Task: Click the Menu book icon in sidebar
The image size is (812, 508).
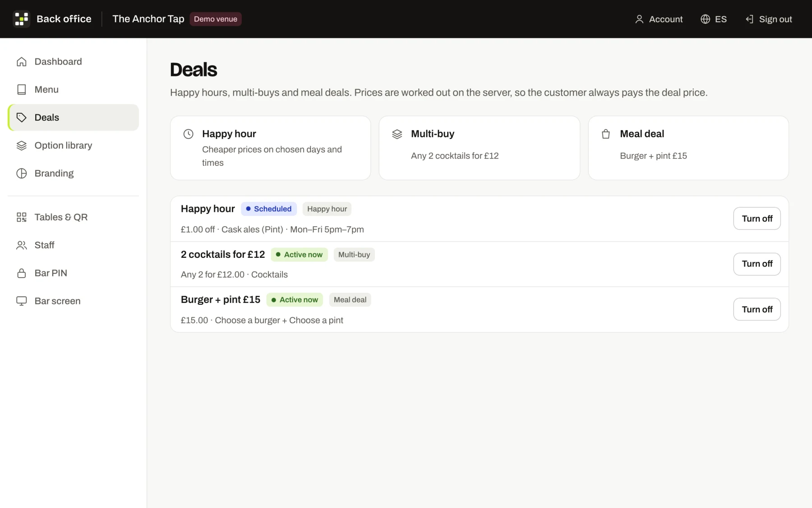Action: point(22,90)
